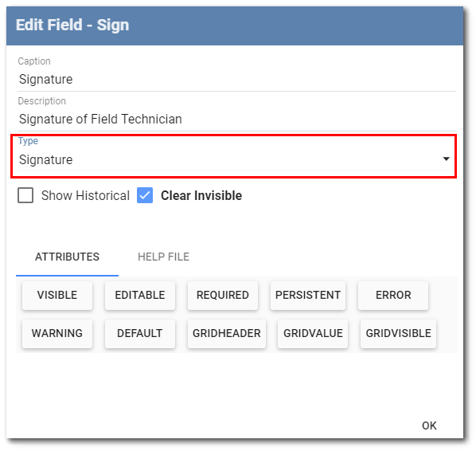Open the Type dropdown arrow
This screenshot has width=476, height=451.
[x=446, y=159]
